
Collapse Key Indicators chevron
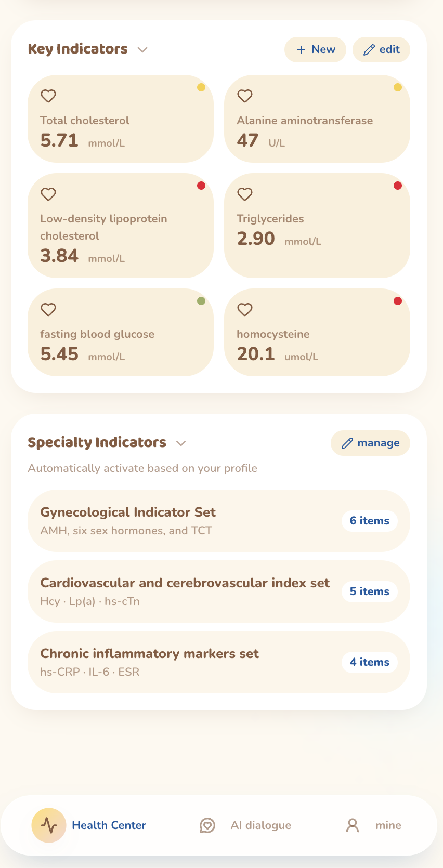142,50
